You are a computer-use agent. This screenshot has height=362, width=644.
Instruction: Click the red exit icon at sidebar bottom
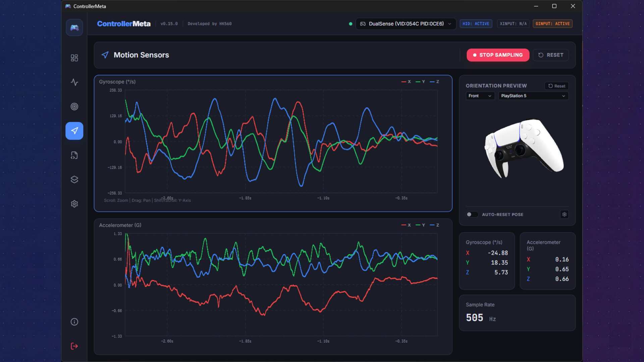point(74,346)
